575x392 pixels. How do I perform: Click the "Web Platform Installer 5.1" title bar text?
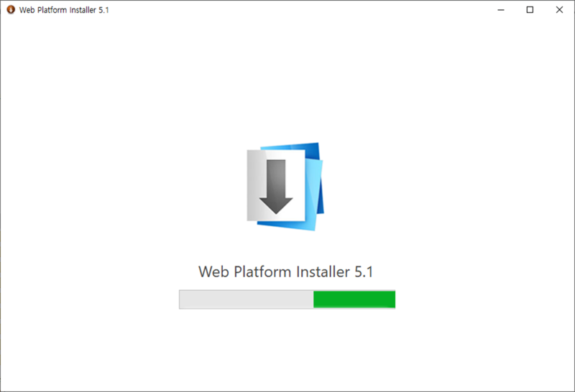point(64,10)
